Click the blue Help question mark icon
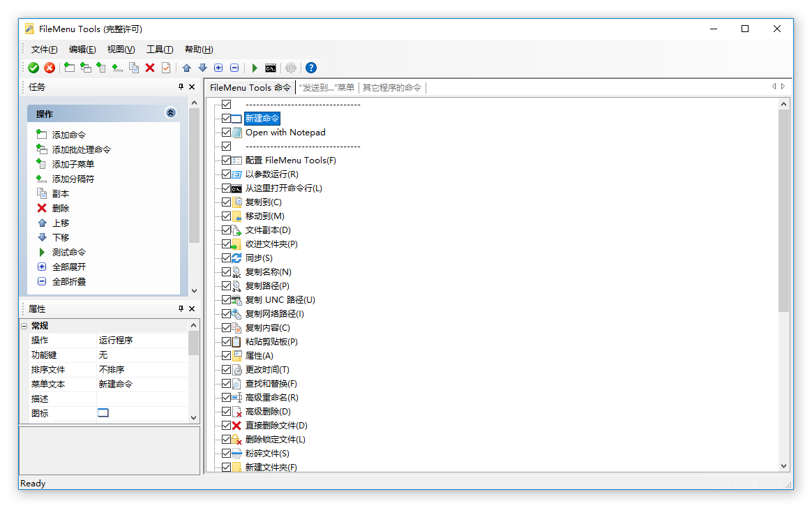The width and height of the screenshot is (812, 508). click(311, 68)
